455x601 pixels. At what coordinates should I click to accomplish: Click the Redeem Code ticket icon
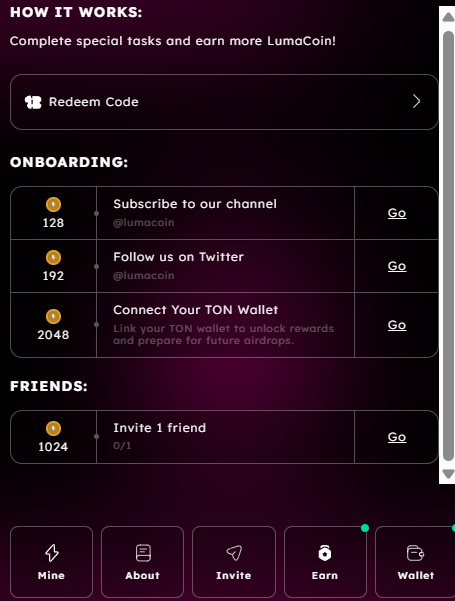[x=33, y=102]
